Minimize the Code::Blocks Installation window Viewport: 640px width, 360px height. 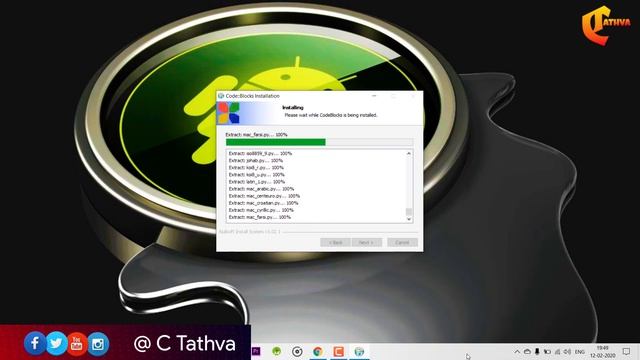pyautogui.click(x=374, y=96)
